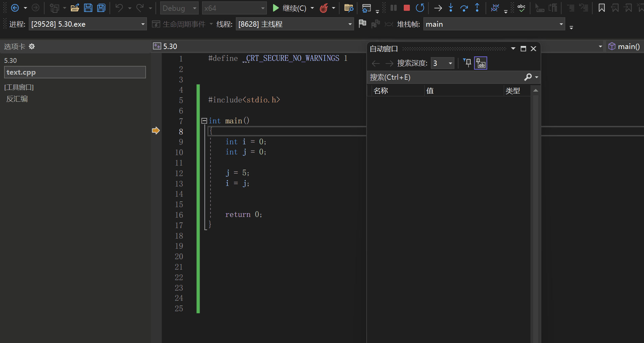This screenshot has width=644, height=343.
Task: Toggle a bookmark on the current line
Action: [602, 8]
